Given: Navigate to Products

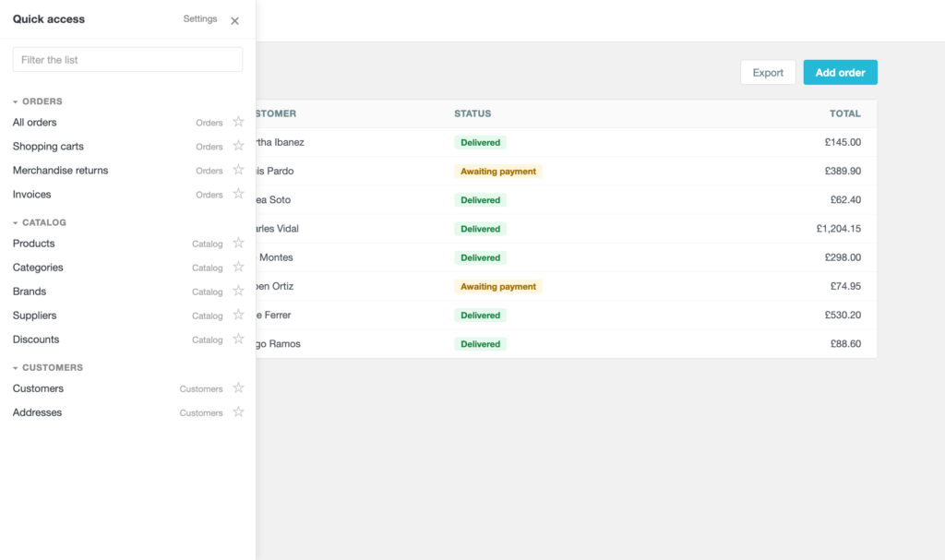Looking at the screenshot, I should 34,244.
